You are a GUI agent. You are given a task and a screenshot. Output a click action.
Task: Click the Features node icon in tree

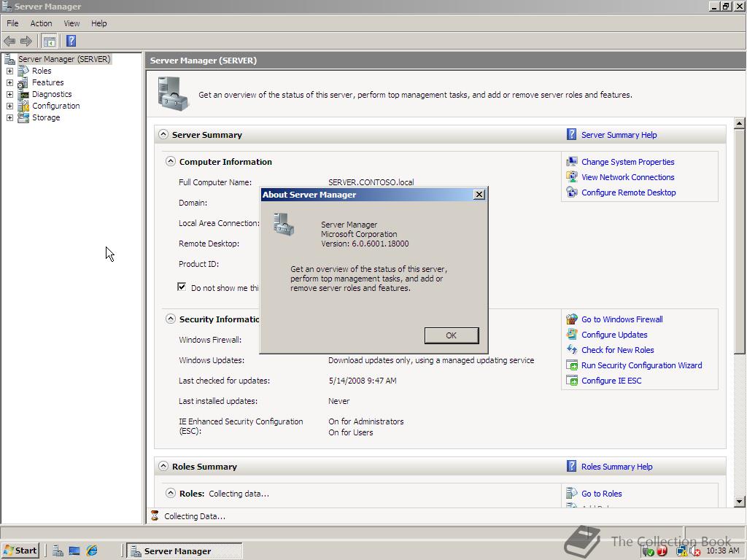(x=23, y=82)
